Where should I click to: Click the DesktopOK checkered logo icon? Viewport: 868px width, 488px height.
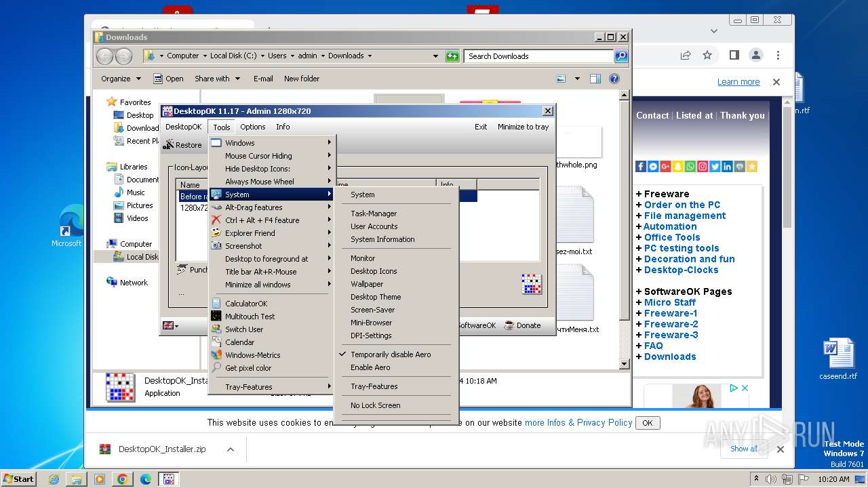click(x=532, y=284)
